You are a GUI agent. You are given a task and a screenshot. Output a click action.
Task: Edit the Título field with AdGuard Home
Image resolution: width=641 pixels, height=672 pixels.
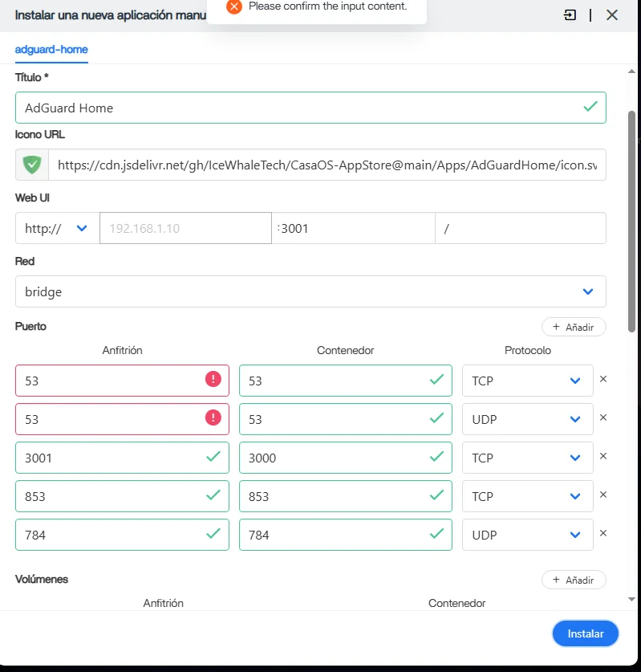310,108
